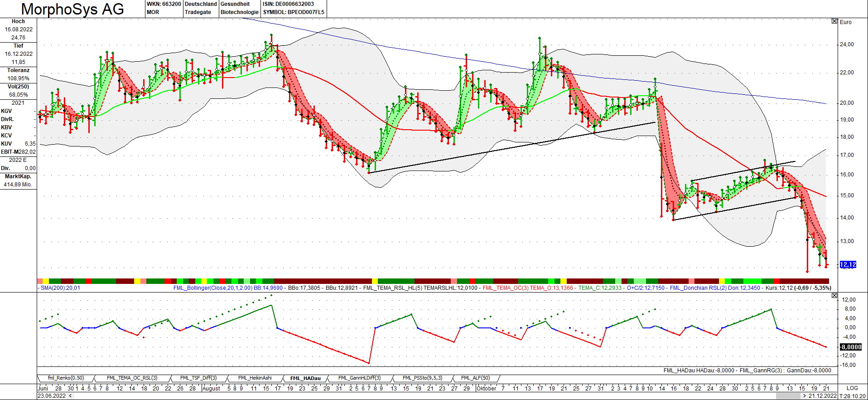Image resolution: width=868 pixels, height=400 pixels.
Task: Open the FML_TEMA_OC_RSL(3) tab
Action: (132, 378)
